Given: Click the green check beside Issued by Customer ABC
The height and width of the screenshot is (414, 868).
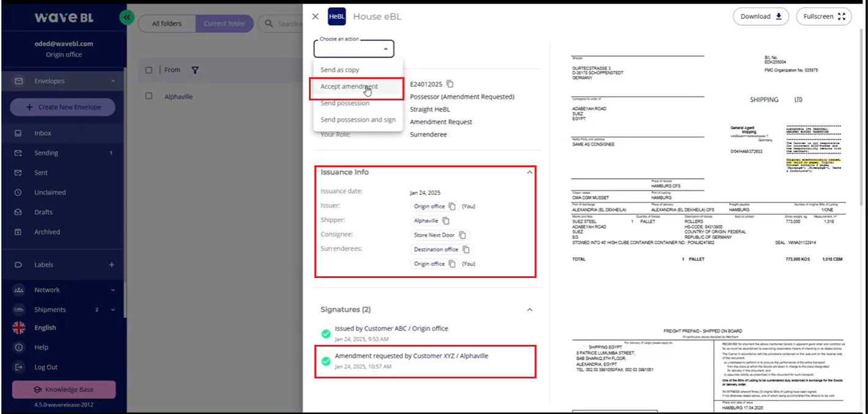Looking at the screenshot, I should coord(326,333).
